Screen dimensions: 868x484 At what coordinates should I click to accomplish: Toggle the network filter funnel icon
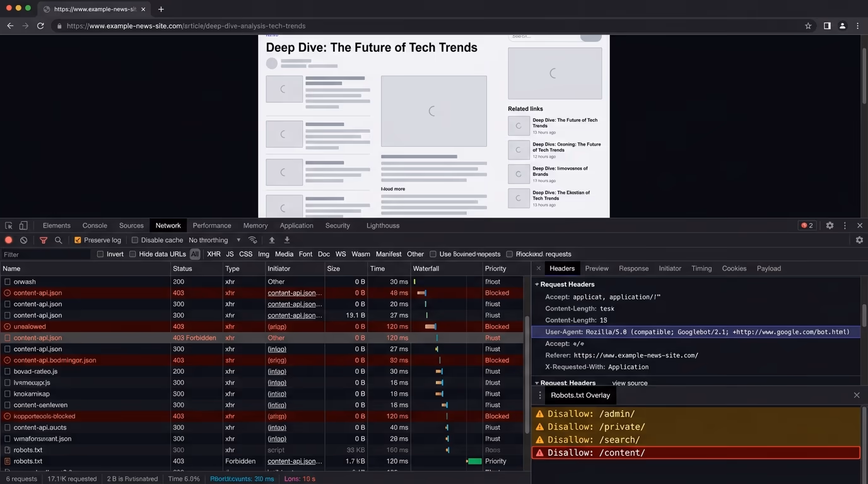click(44, 240)
